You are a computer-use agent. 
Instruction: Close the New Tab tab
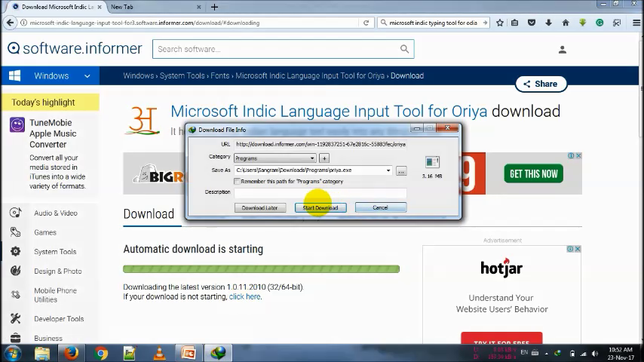point(199,7)
